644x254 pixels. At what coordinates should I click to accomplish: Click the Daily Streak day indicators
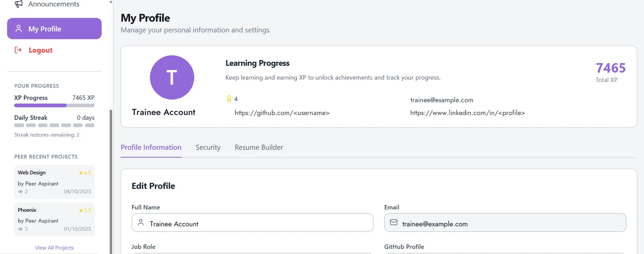54,125
